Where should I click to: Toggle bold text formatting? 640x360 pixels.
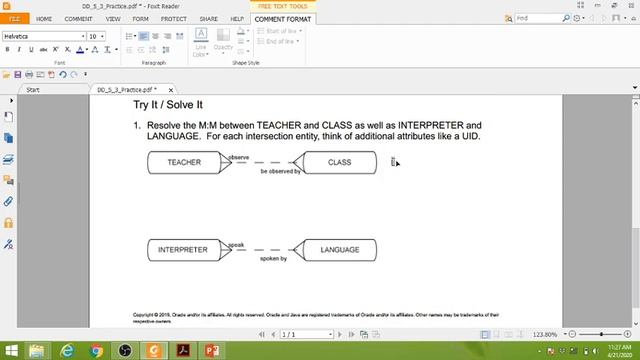7,49
